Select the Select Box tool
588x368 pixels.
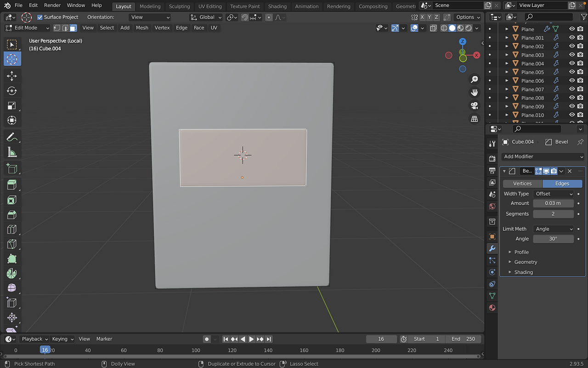[x=12, y=44]
